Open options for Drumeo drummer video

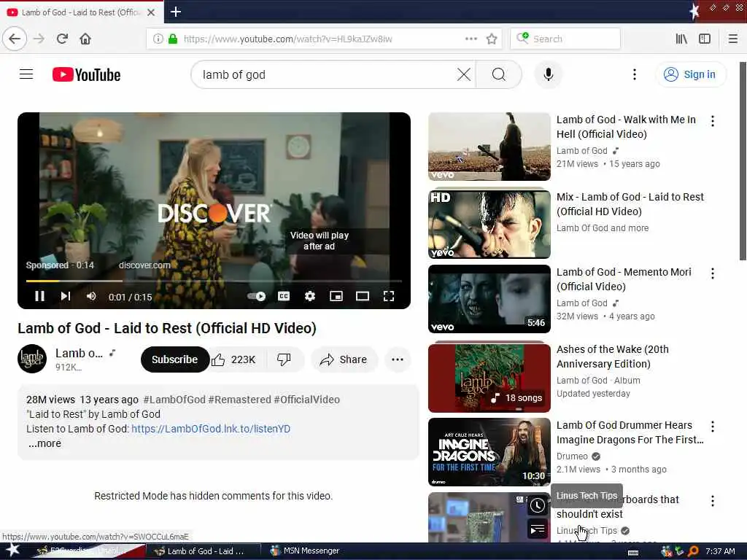point(713,426)
